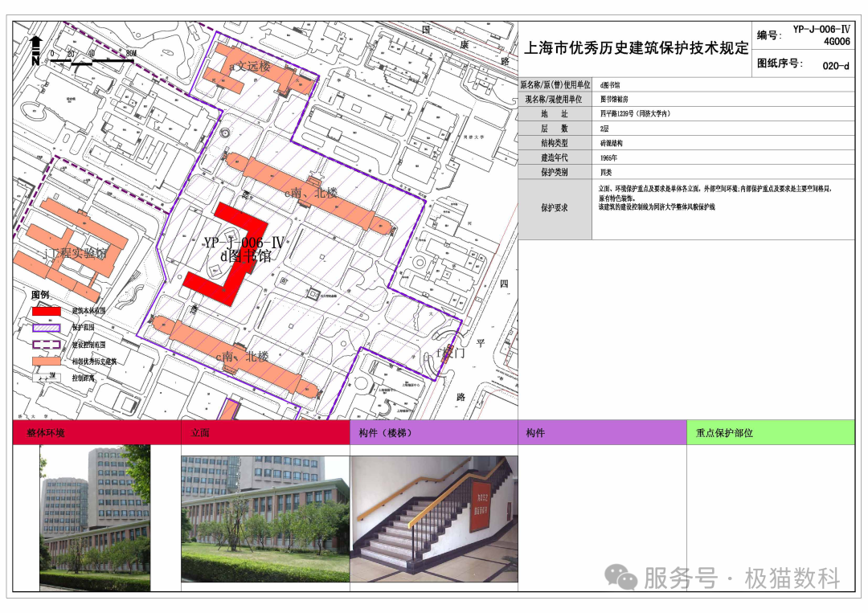
Task: Click the 层数 value 2层
Action: (x=604, y=129)
